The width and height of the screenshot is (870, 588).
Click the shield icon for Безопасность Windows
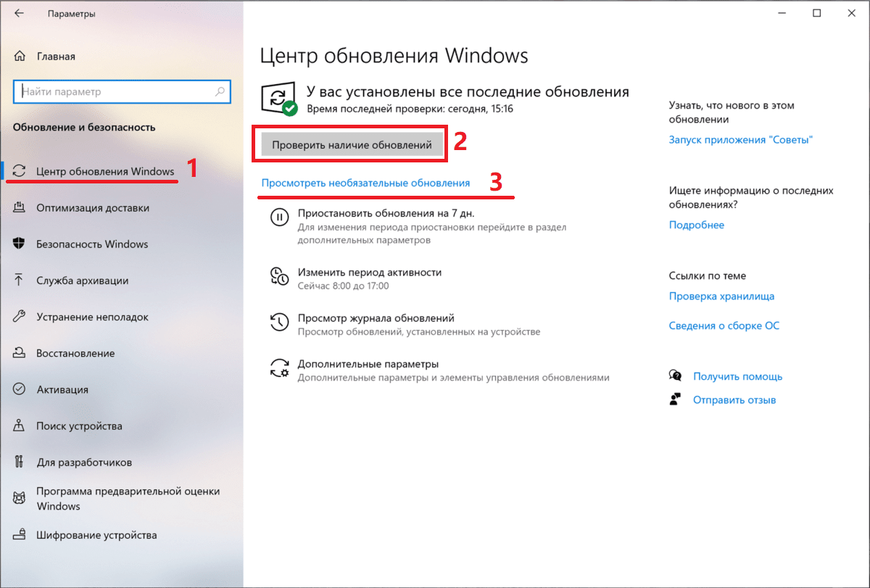20,244
